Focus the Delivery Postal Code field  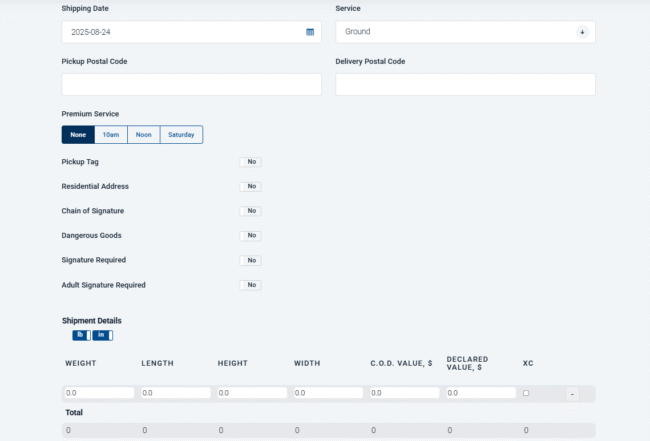click(465, 85)
